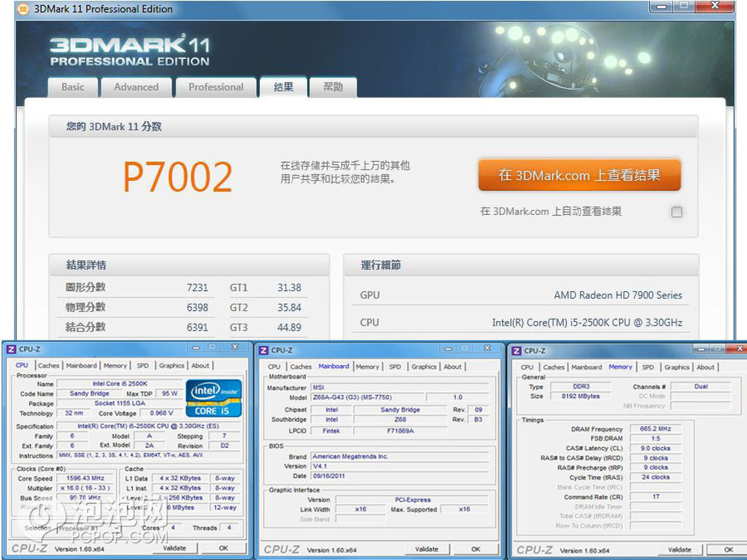Open the Advanced tab in 3DMark
This screenshot has height=560, width=747.
coord(136,87)
